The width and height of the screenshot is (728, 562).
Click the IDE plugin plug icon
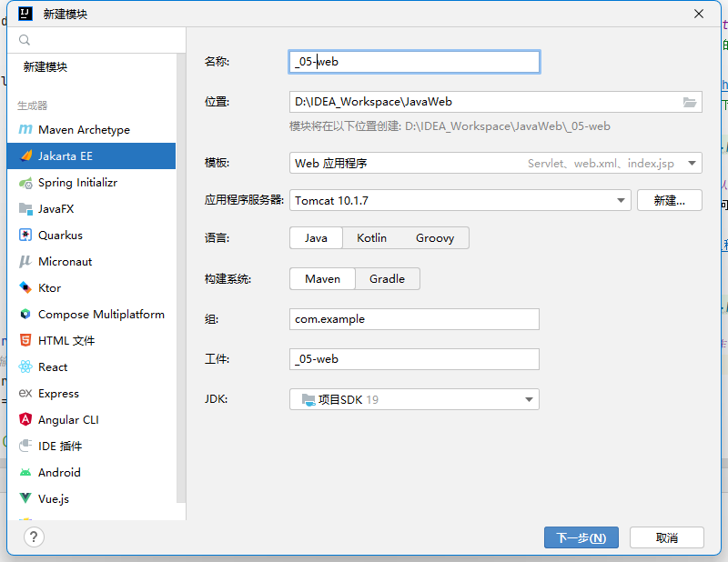(x=25, y=446)
